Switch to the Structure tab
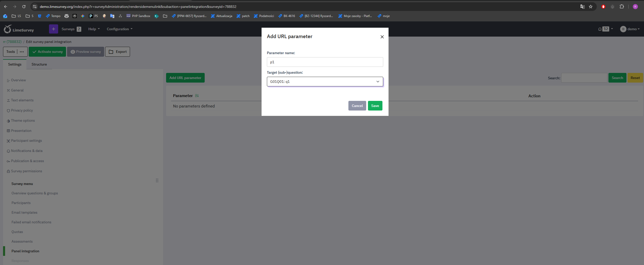Screen dimensions: 644x265 39,64
